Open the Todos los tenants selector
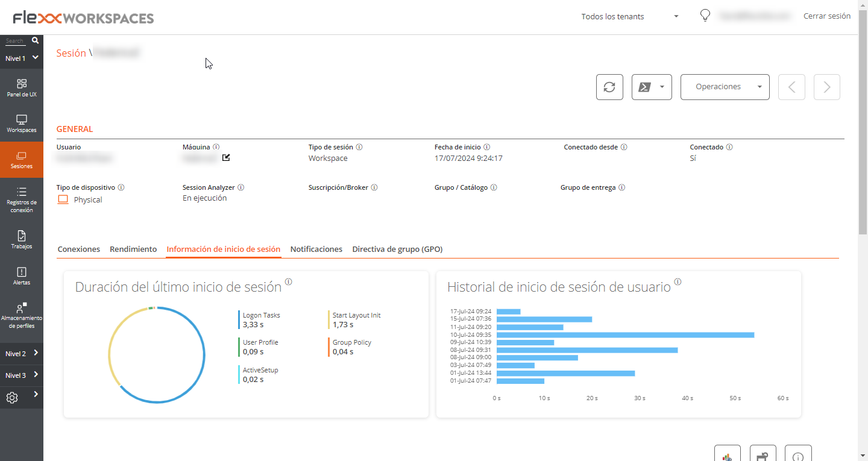The image size is (868, 461). 630,16
